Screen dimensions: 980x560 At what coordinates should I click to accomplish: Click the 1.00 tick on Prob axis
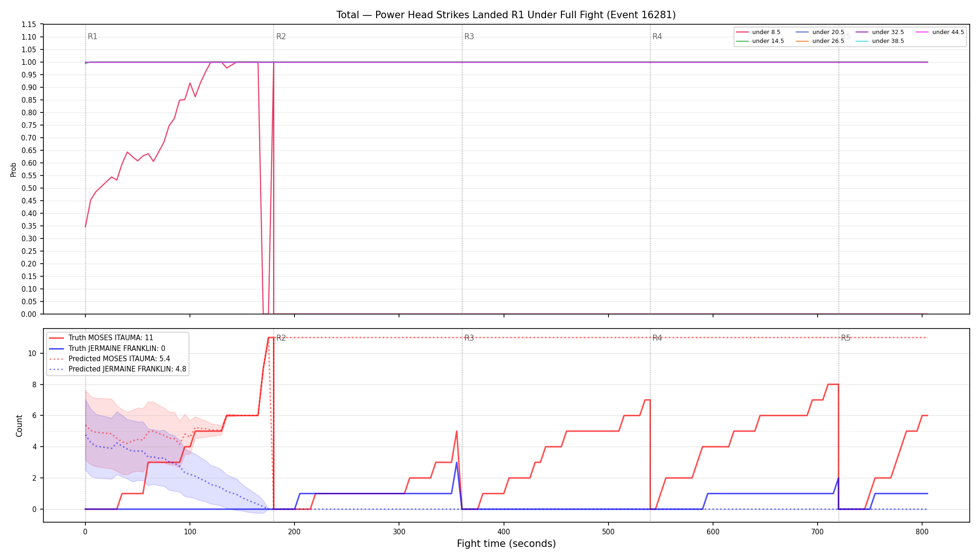(29, 63)
